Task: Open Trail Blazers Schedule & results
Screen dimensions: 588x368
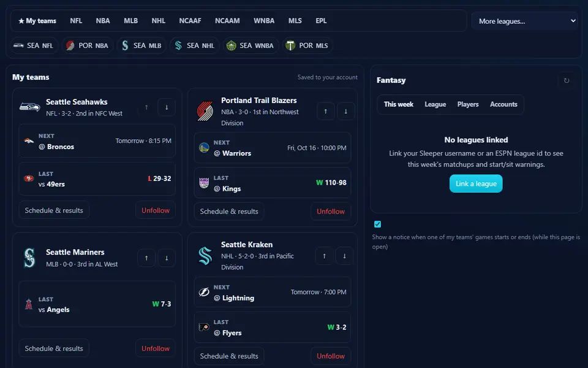Action: (229, 212)
